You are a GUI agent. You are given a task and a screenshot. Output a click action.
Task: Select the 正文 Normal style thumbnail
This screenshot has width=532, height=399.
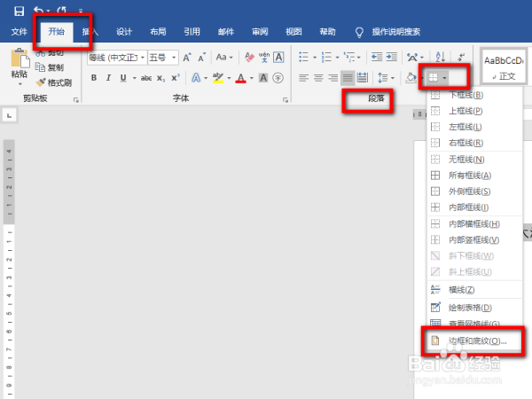[x=504, y=66]
